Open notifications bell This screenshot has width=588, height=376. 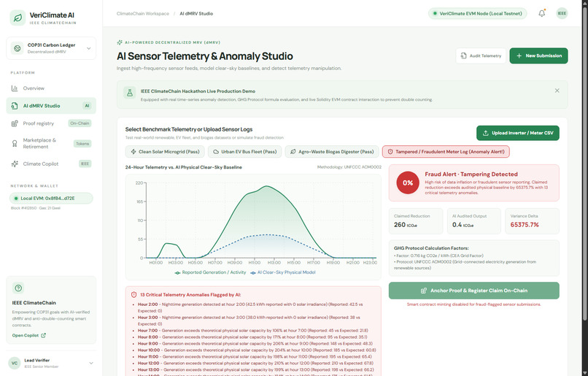click(542, 14)
